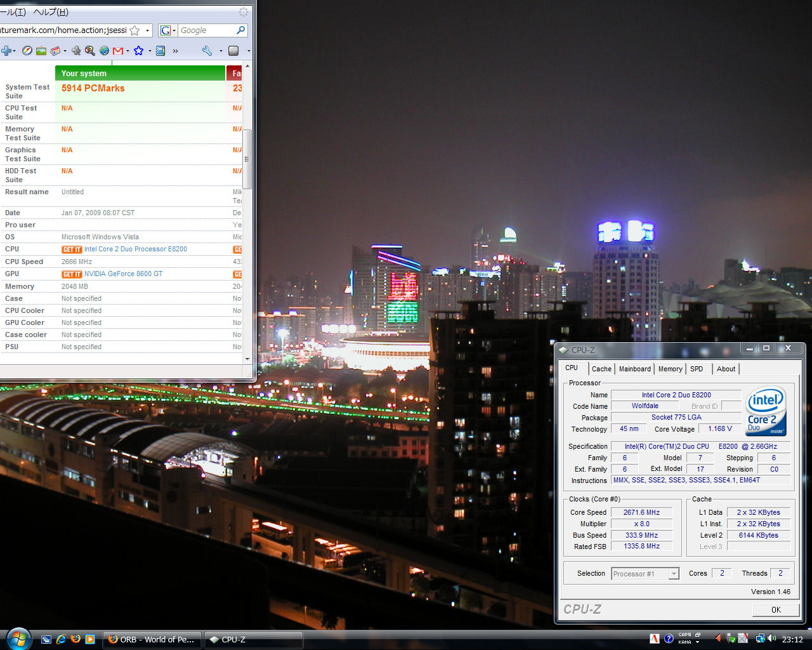Open the ヘルプ(H) menu
812x650 pixels.
tap(50, 12)
